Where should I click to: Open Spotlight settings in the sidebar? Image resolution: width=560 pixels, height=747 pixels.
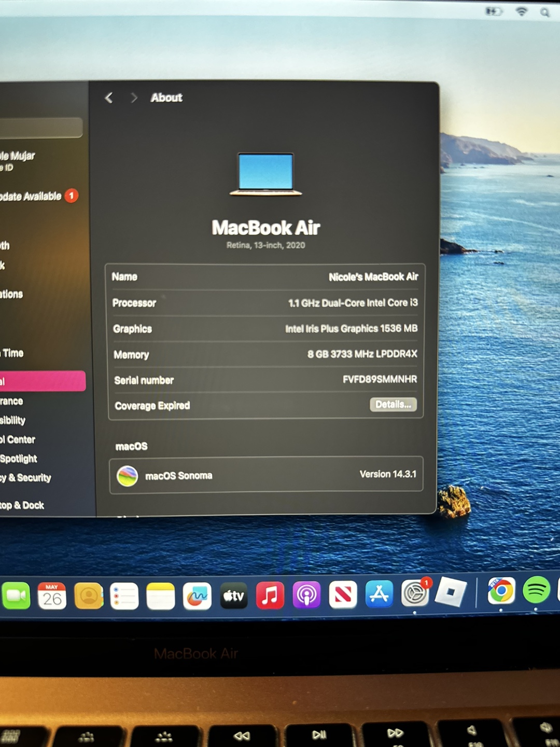tap(19, 459)
